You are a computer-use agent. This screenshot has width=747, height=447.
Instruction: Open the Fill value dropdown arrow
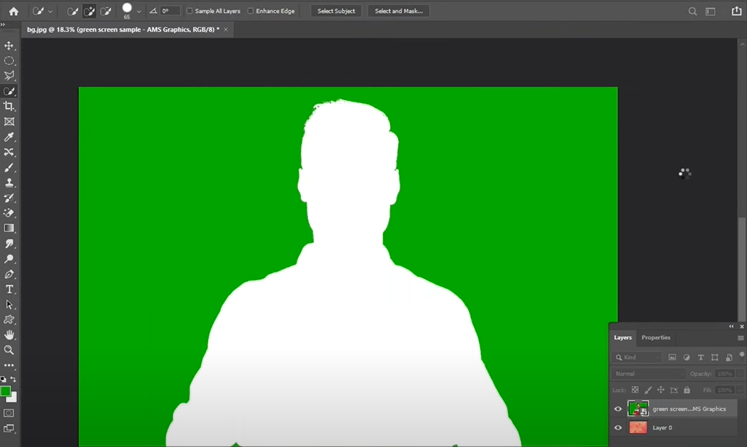pyautogui.click(x=740, y=390)
